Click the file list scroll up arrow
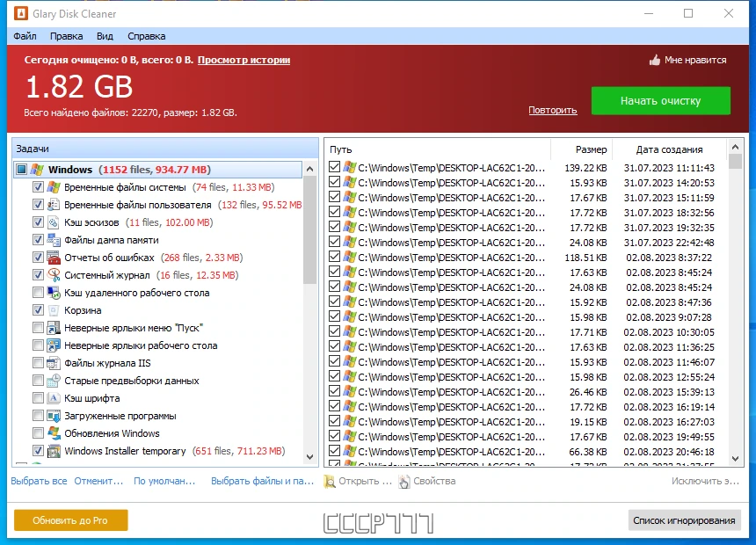756x545 pixels. click(735, 147)
